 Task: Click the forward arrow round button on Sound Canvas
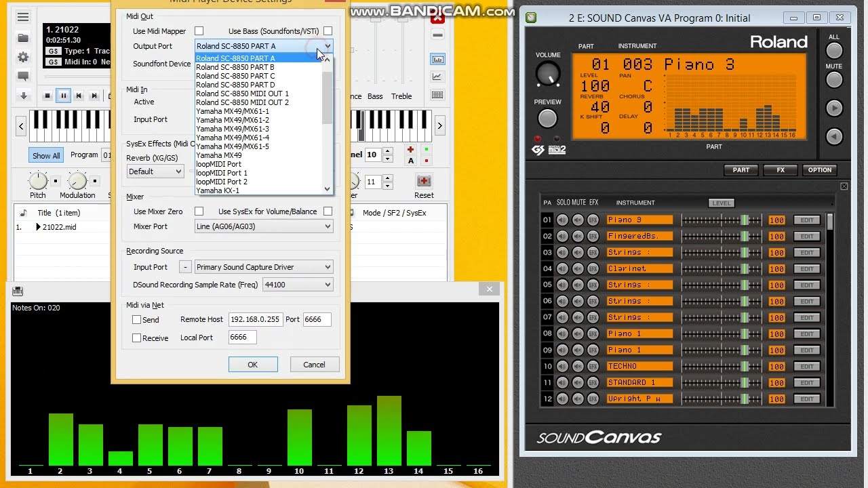[834, 108]
